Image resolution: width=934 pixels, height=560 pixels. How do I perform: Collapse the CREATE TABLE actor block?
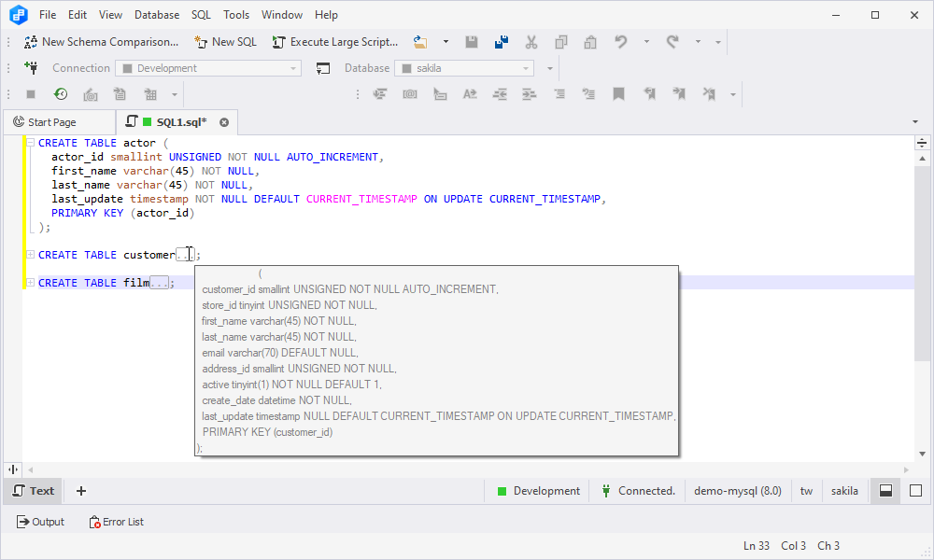point(30,143)
